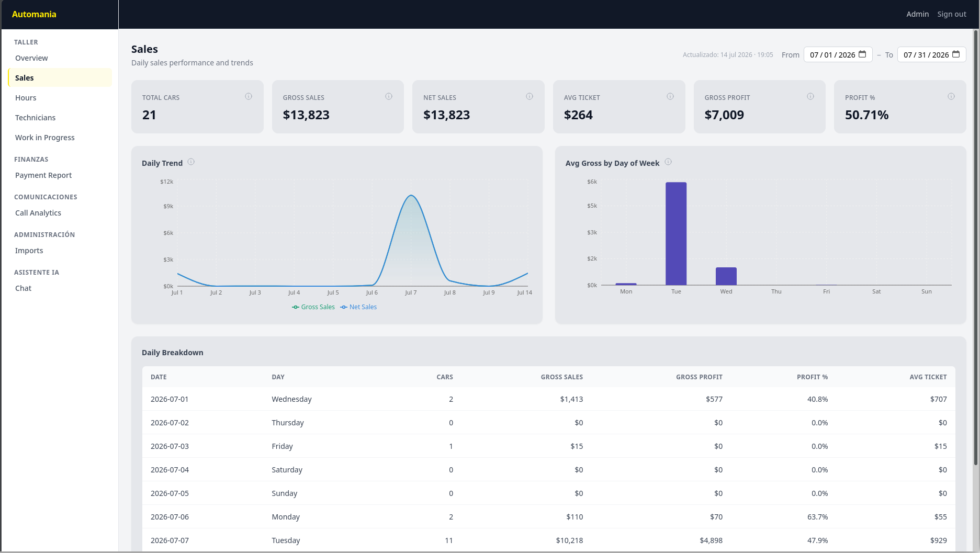Screen dimensions: 980x553
Task: Click the Gross Profit value $7,009
Action: [x=724, y=115]
